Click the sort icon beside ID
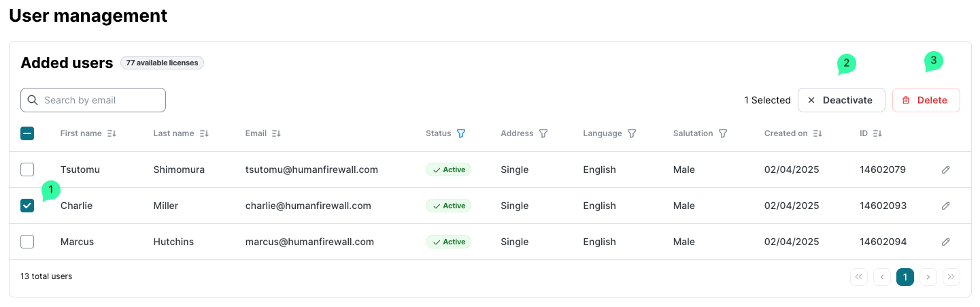The image size is (980, 307). pos(877,134)
